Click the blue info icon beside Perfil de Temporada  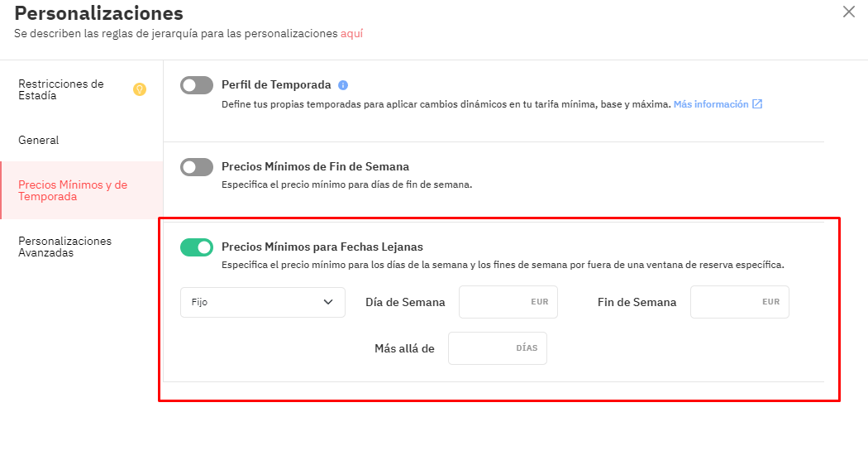tap(343, 85)
